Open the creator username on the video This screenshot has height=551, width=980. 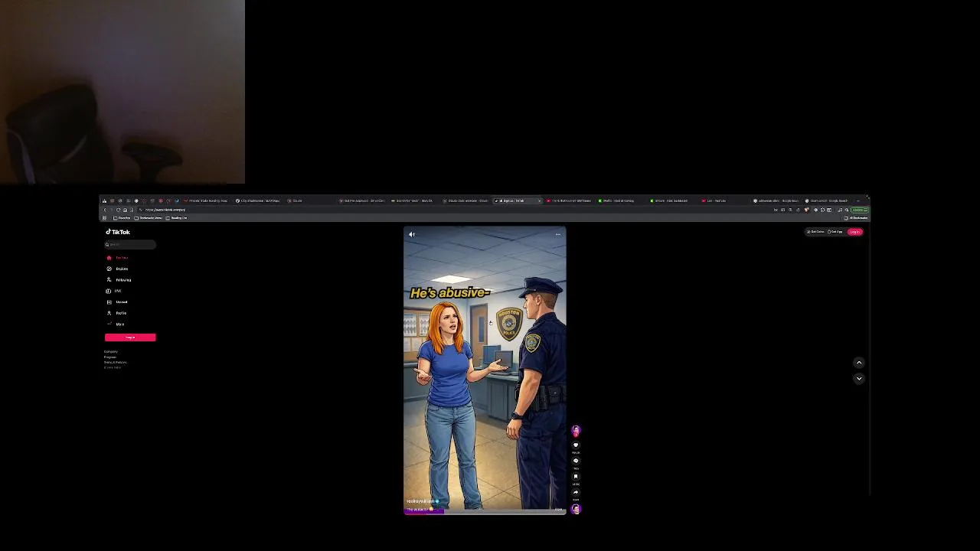coord(420,501)
